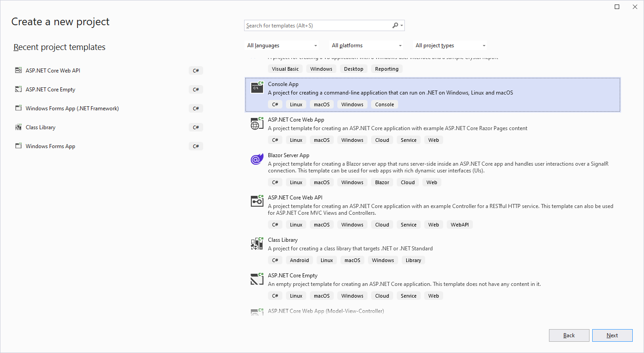The image size is (644, 353).
Task: Click the Blazor tag
Action: pos(382,182)
